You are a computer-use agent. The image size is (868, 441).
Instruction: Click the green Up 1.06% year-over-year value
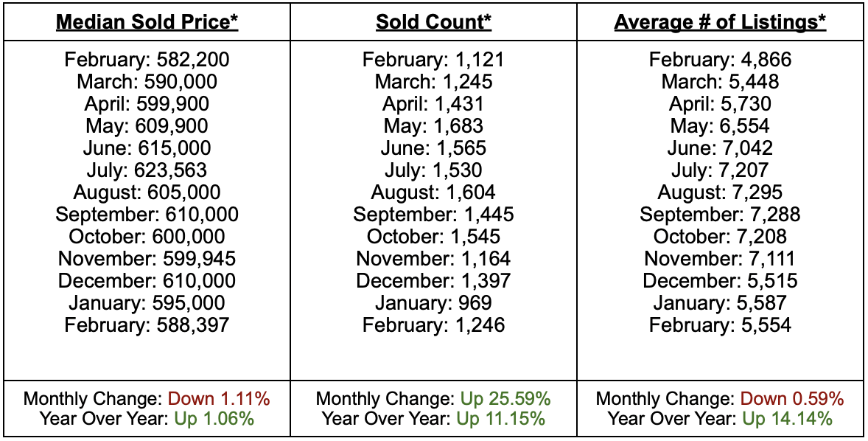coord(214,419)
